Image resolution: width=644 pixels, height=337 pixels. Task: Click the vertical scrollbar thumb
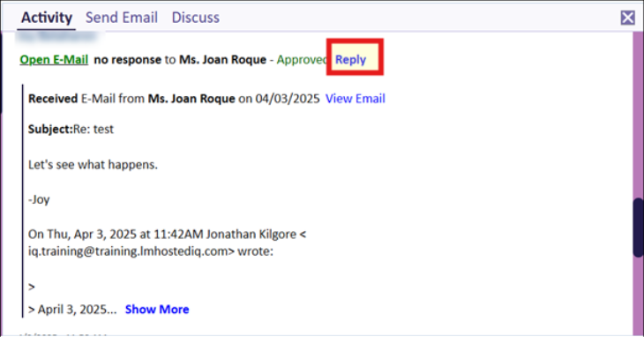coord(638,228)
